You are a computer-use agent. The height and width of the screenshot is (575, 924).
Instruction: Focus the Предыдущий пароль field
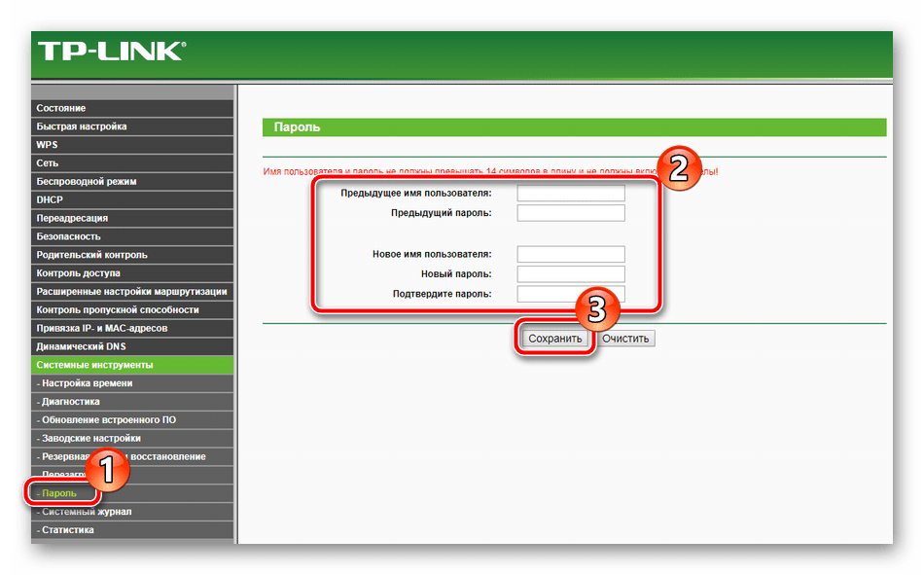pos(570,213)
